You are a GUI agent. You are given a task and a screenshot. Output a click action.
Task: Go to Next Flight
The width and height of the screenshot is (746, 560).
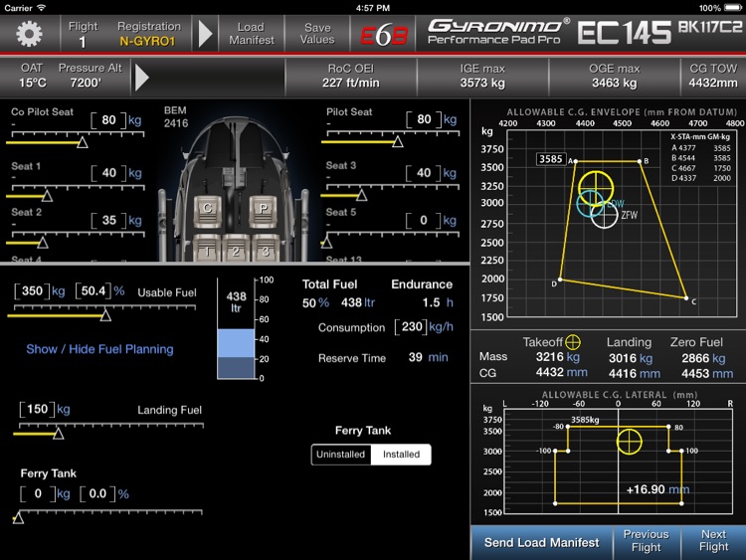[713, 541]
